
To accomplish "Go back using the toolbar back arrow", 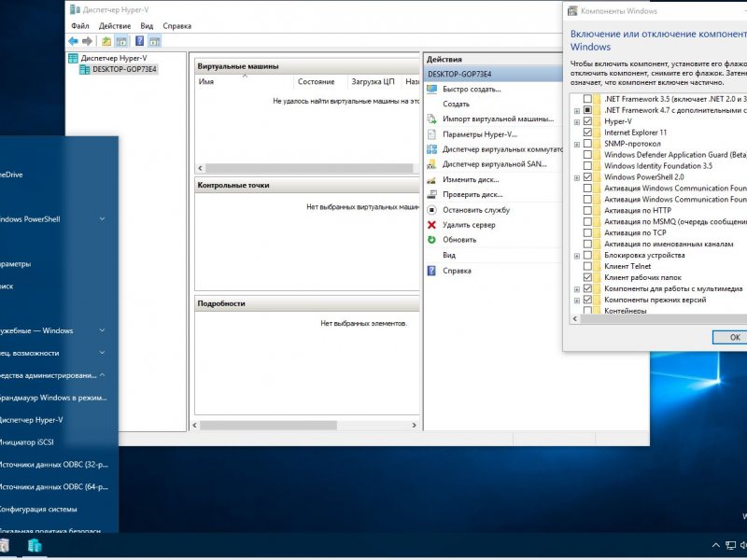I will [73, 41].
